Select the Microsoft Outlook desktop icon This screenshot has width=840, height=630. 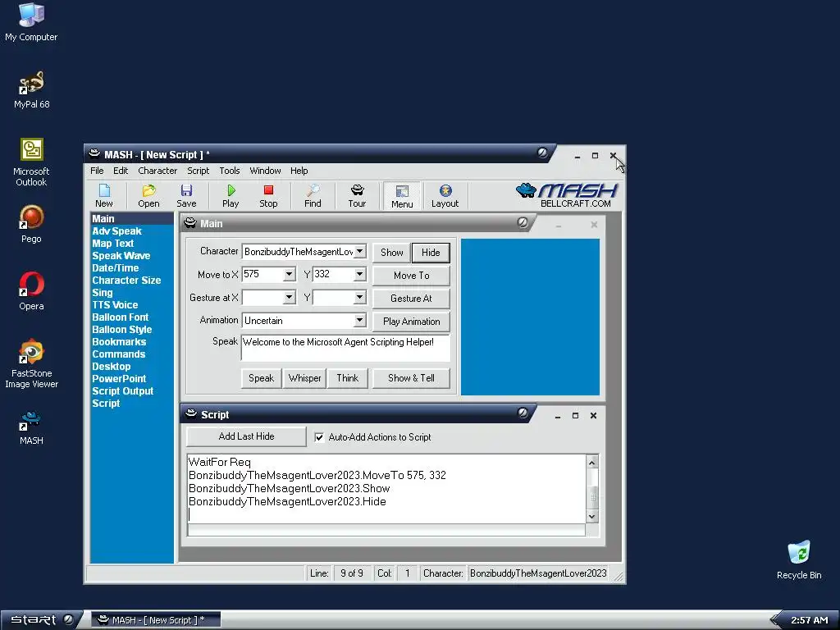(x=31, y=162)
